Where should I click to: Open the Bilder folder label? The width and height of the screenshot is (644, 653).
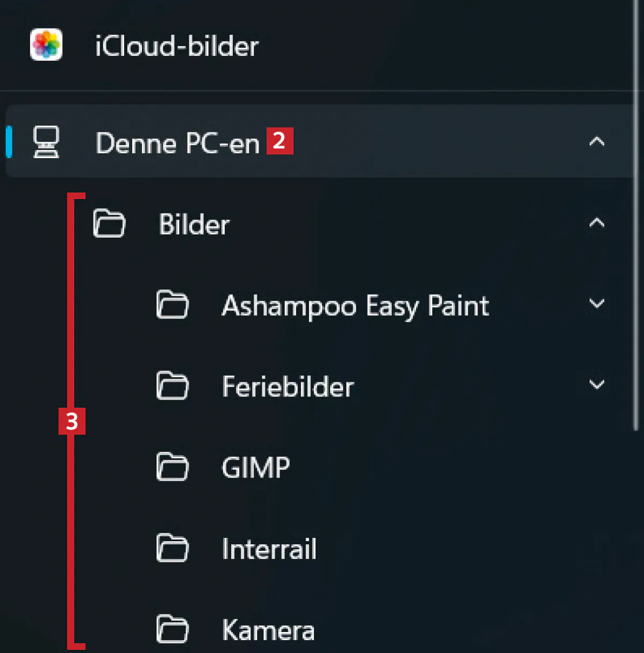[194, 224]
